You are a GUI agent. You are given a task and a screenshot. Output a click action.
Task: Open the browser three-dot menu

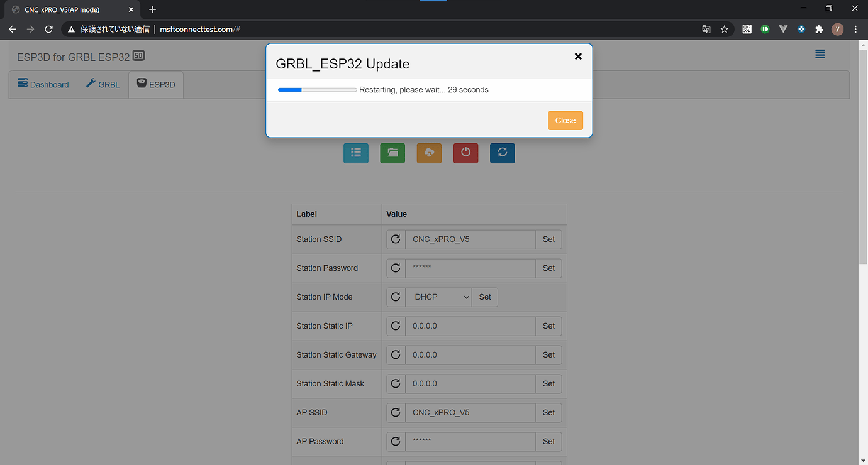coord(855,29)
